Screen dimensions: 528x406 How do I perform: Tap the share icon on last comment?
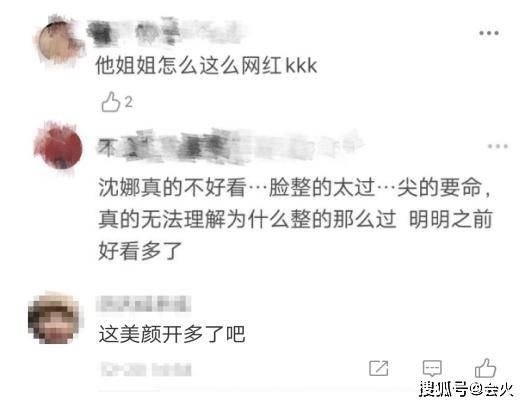pos(378,368)
